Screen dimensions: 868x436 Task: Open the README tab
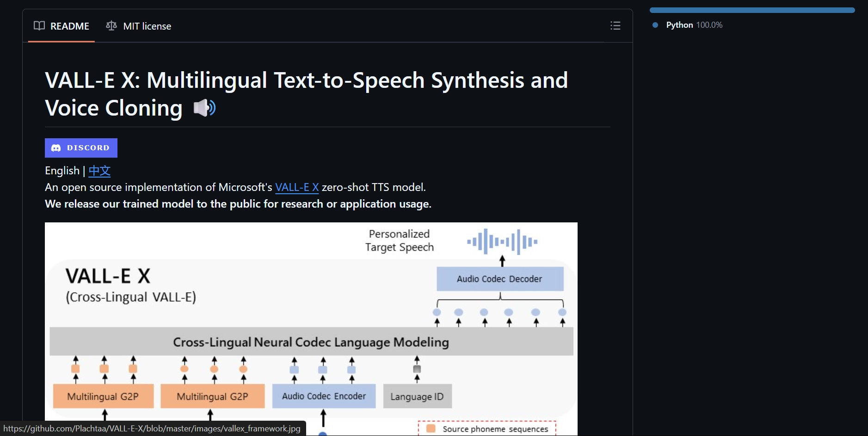62,26
